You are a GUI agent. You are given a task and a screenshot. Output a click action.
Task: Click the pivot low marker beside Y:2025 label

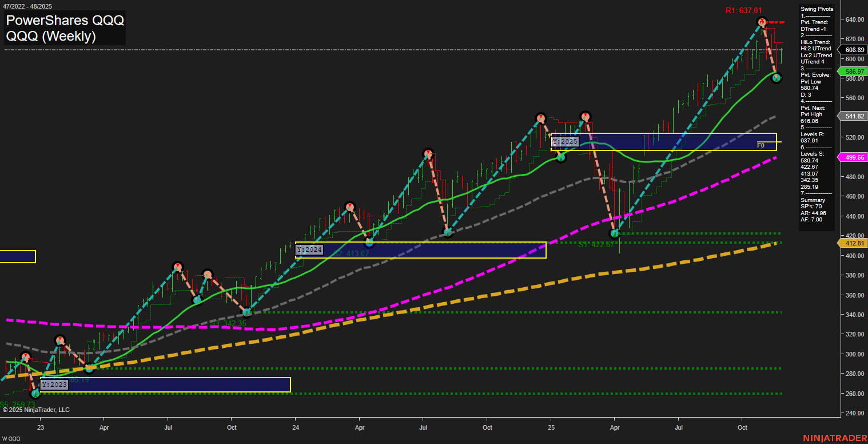tap(562, 158)
